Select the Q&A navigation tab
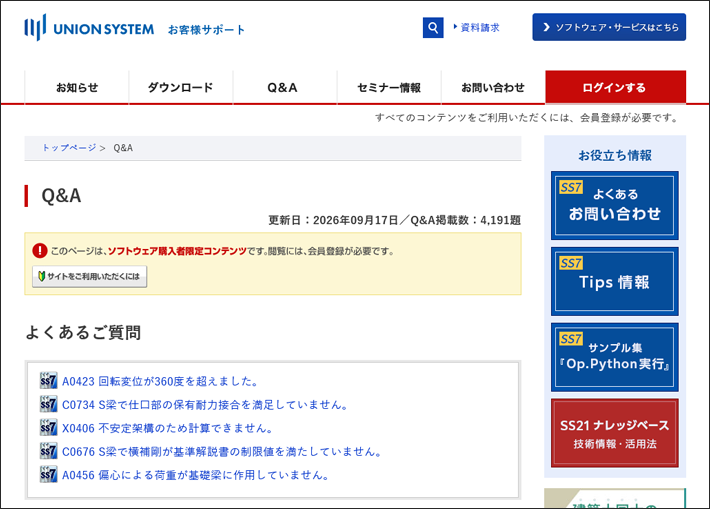The height and width of the screenshot is (509, 710). click(283, 87)
